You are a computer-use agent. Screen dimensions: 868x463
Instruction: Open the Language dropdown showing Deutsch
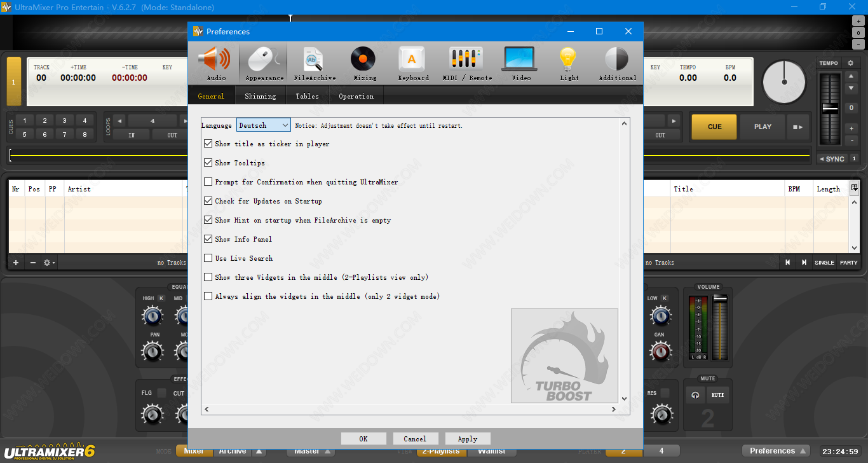click(x=264, y=125)
